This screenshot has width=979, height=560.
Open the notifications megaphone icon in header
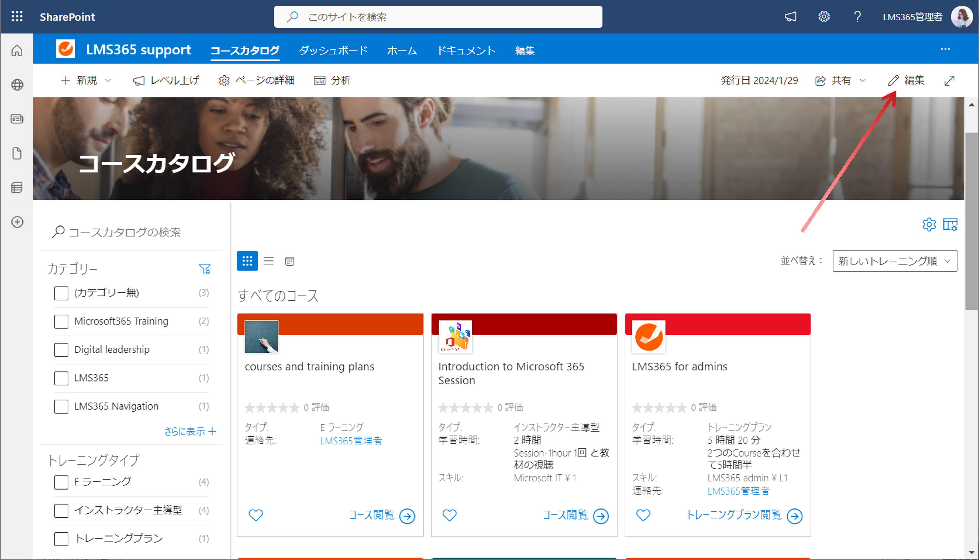tap(790, 17)
